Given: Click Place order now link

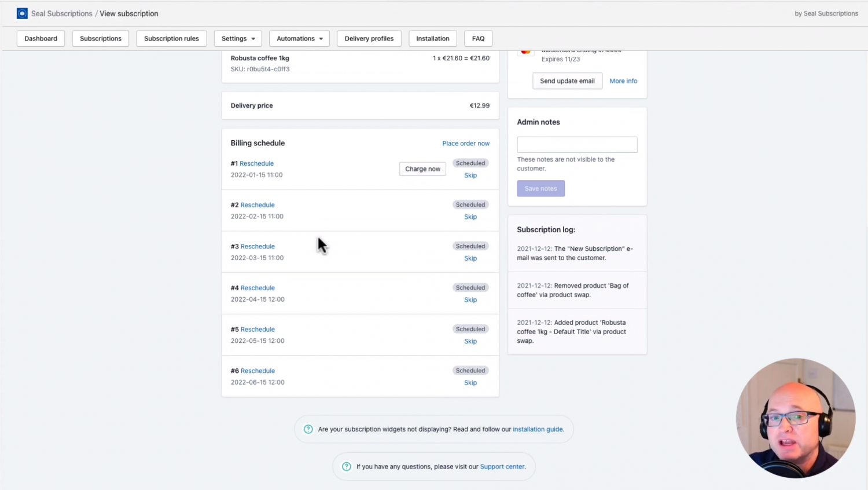Looking at the screenshot, I should click(466, 143).
